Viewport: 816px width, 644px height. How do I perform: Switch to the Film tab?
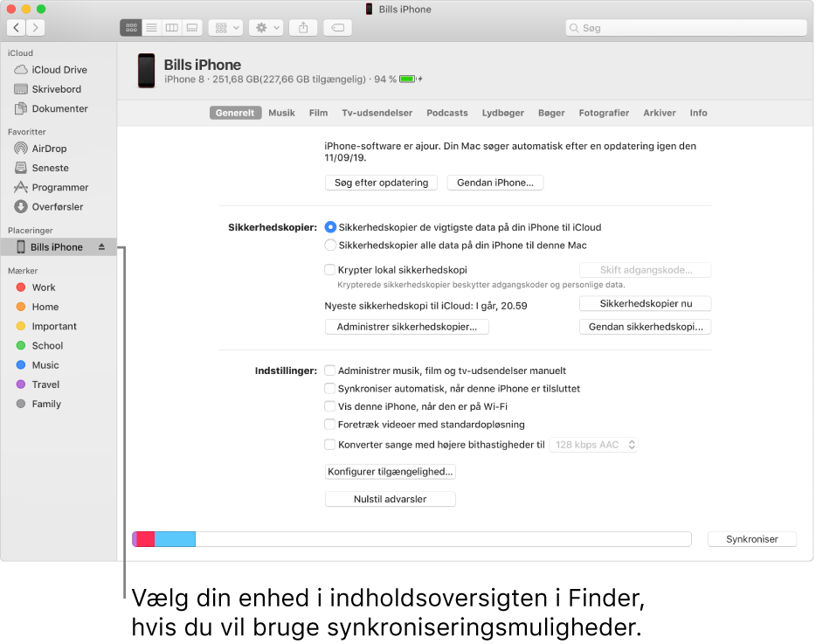[319, 113]
